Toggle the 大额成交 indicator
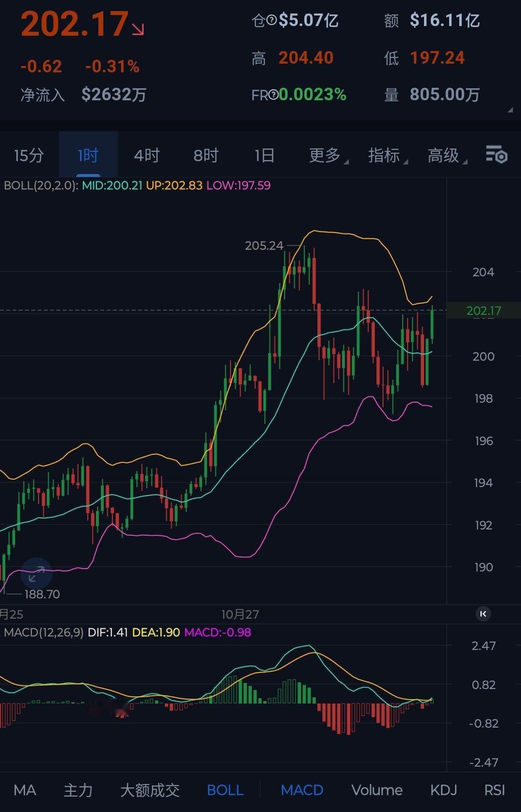This screenshot has width=521, height=812. [150, 790]
